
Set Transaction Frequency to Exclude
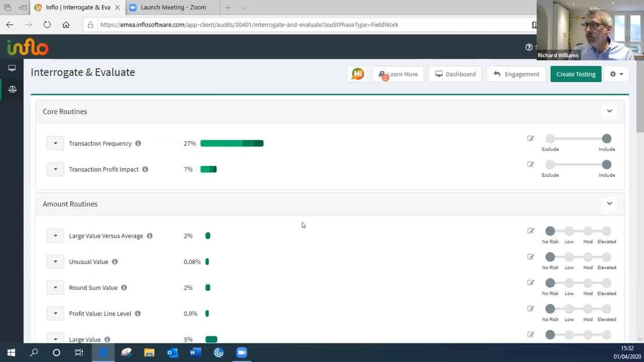coord(550,139)
